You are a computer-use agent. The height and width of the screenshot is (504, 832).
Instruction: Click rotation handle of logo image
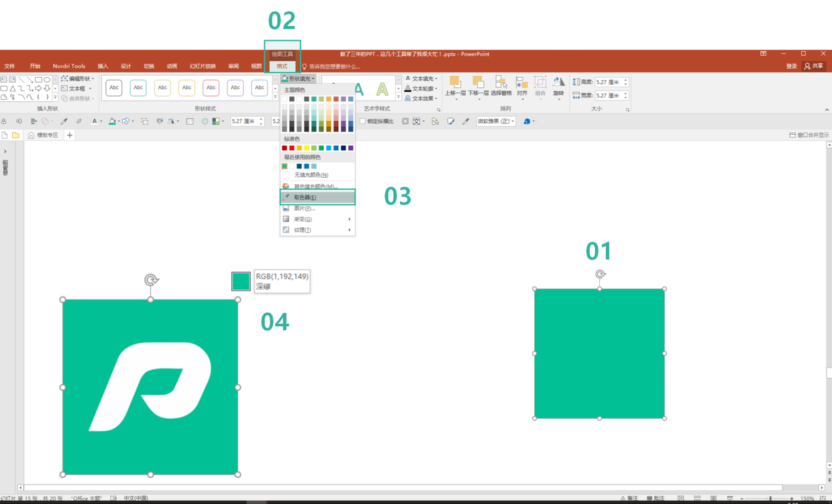tap(151, 280)
